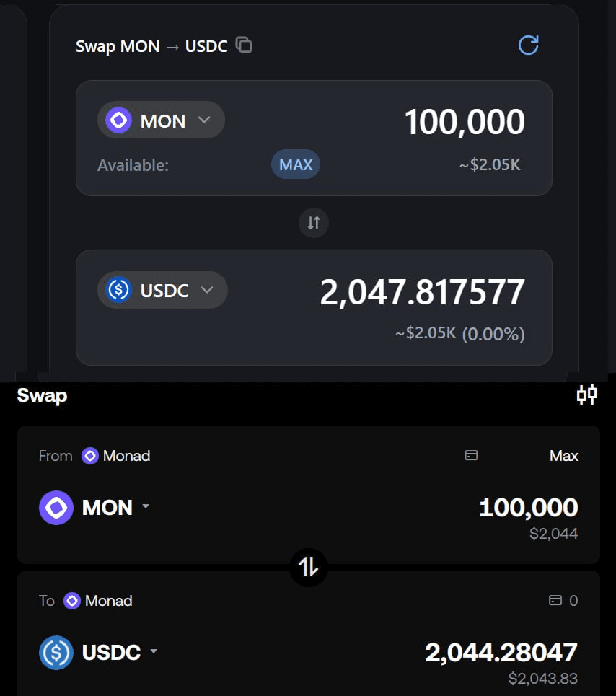This screenshot has height=696, width=616.
Task: Open the candlestick chart view
Action: click(x=586, y=395)
